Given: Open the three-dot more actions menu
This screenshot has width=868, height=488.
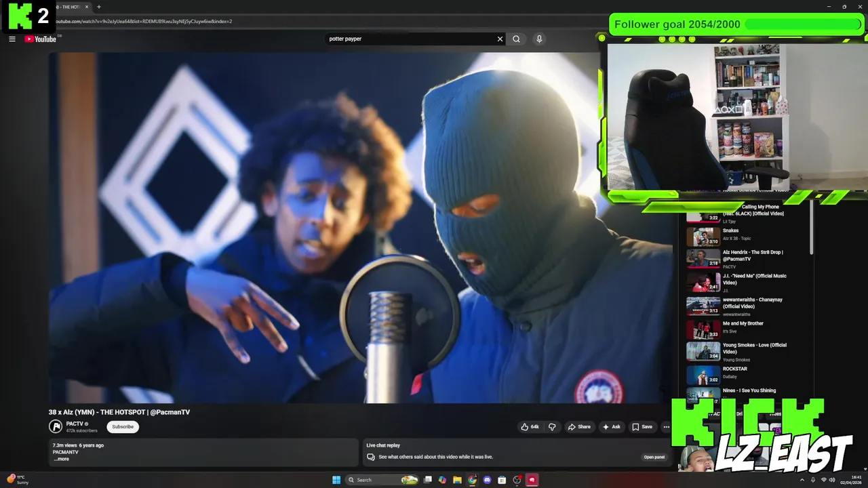Looking at the screenshot, I should pyautogui.click(x=667, y=427).
